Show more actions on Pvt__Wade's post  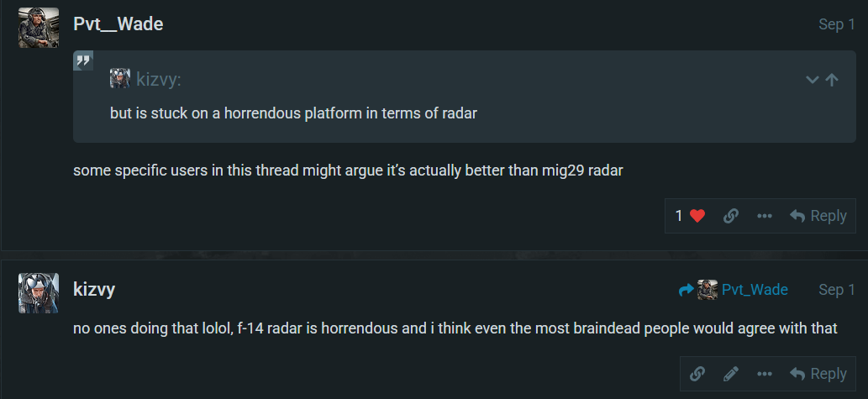tap(764, 216)
